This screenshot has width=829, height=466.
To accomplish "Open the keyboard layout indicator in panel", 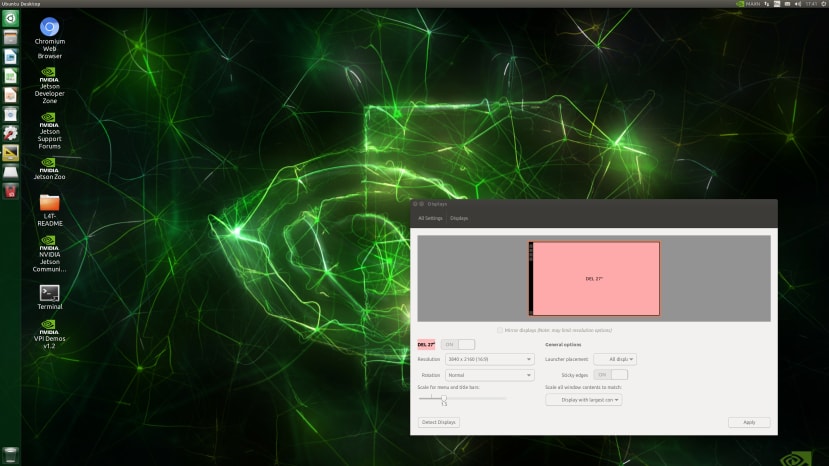I will pos(777,4).
